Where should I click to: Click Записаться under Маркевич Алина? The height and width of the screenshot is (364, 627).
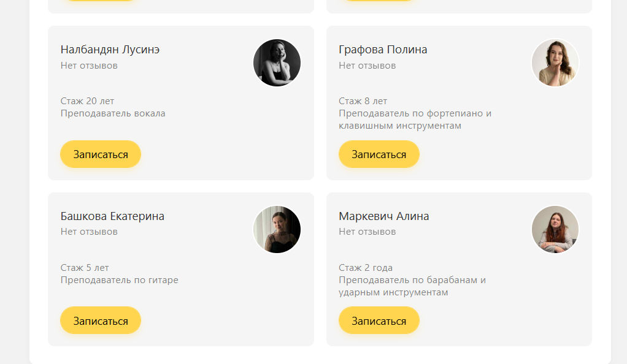pos(379,320)
